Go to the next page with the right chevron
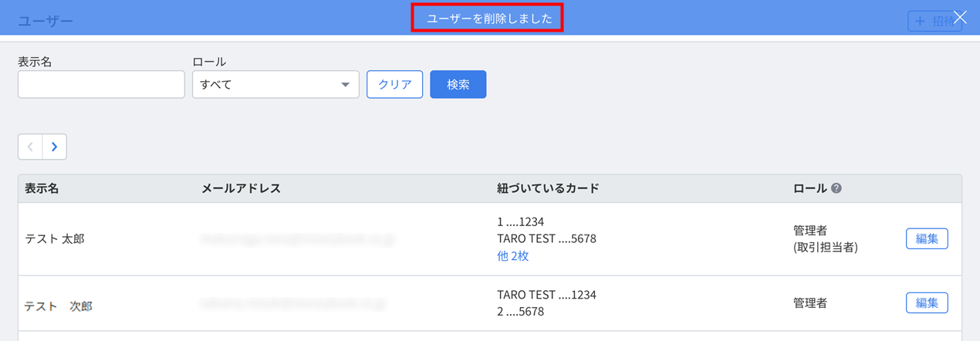Viewport: 980px width, 341px height. point(54,147)
